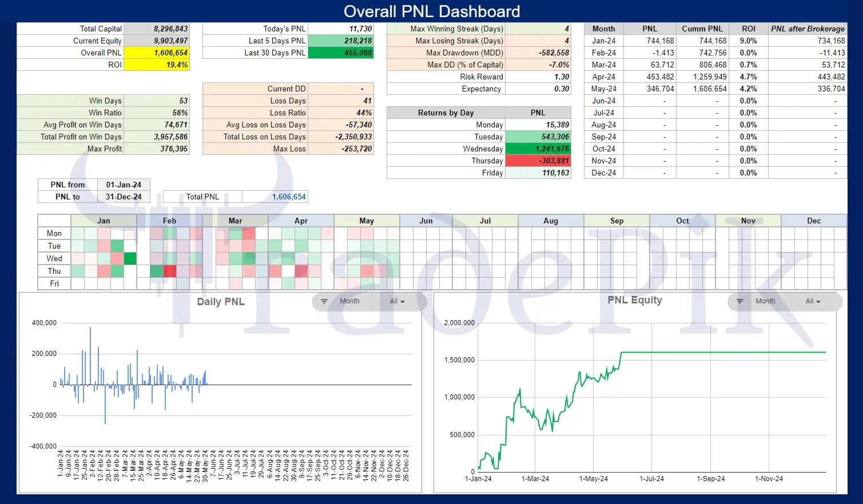Screen dimensions: 863x504
Task: Click the Loss Days value 41
Action: pos(341,101)
